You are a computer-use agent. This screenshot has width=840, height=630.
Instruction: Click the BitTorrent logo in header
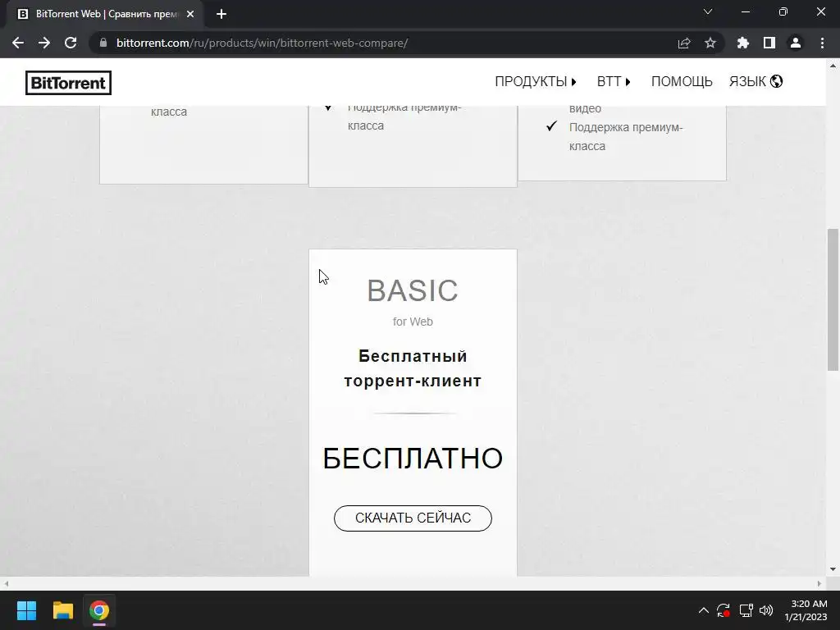(x=68, y=83)
